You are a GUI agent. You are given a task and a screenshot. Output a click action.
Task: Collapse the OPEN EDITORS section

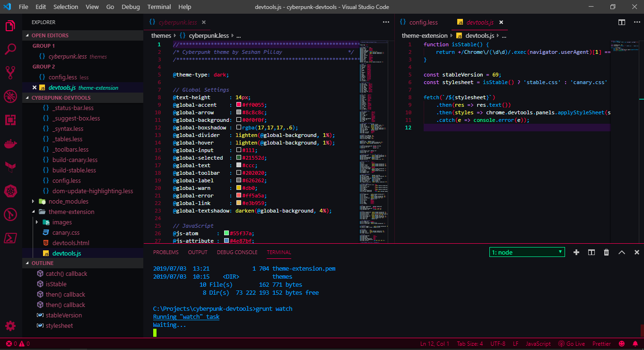83,35
